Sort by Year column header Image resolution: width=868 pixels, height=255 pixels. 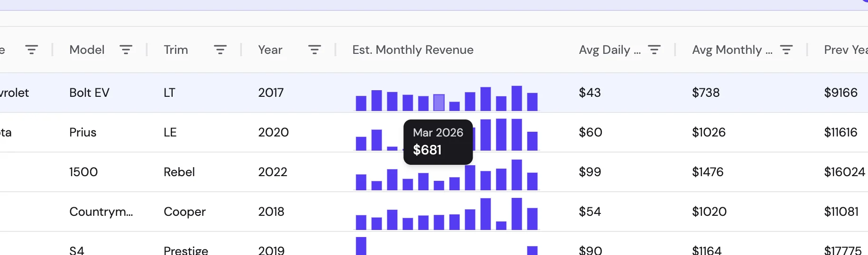coord(270,50)
